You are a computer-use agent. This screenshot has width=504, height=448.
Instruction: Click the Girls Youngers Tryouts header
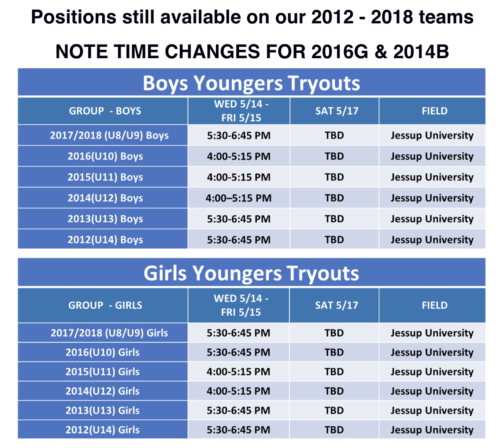252,273
